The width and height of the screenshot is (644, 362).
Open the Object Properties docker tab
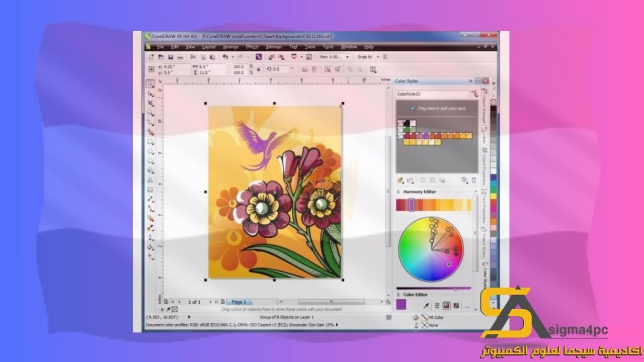pos(485,166)
